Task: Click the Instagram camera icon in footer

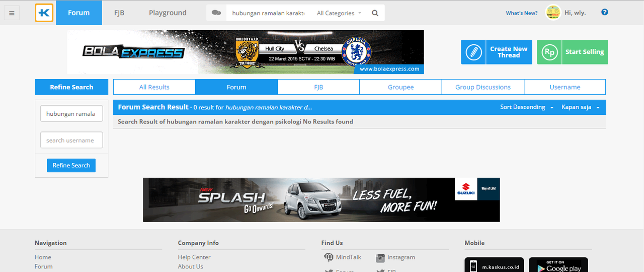Action: click(x=380, y=257)
